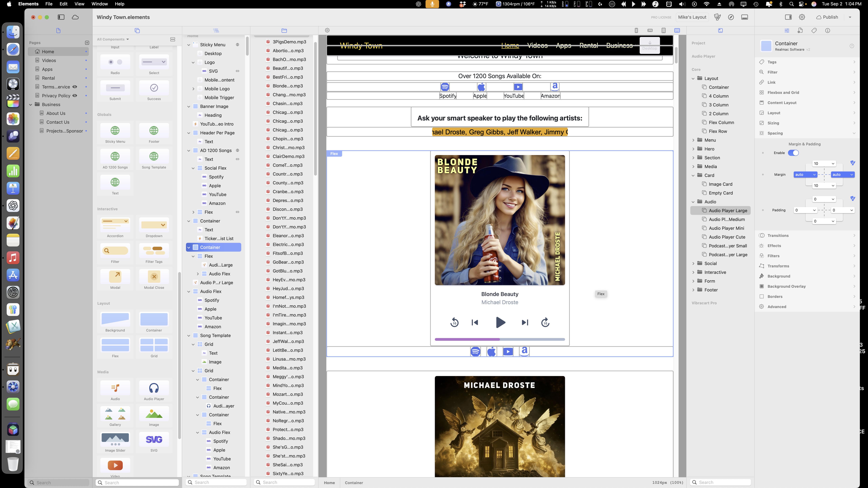Open the Audio Player media component
Screen dimensions: 868x488
pyautogui.click(x=154, y=388)
